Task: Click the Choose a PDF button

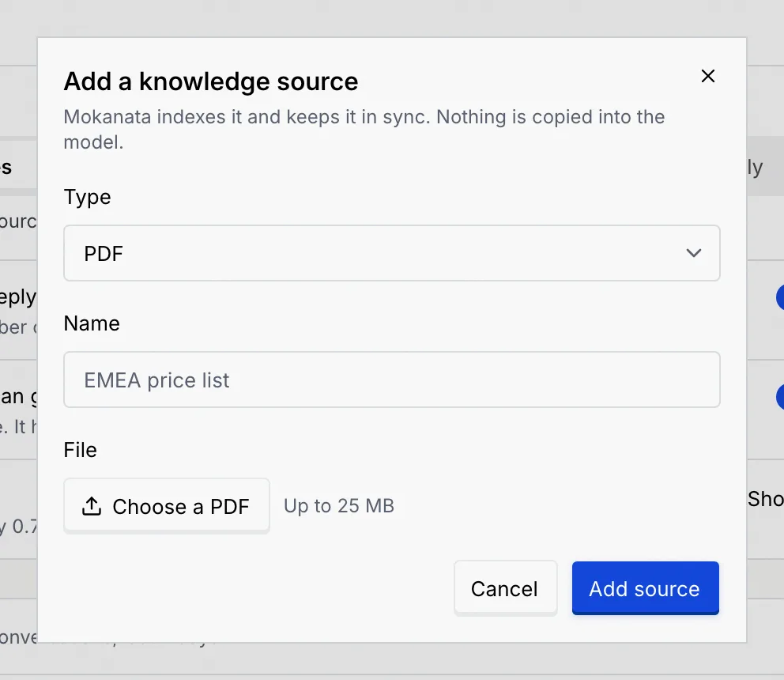Action: click(x=167, y=506)
